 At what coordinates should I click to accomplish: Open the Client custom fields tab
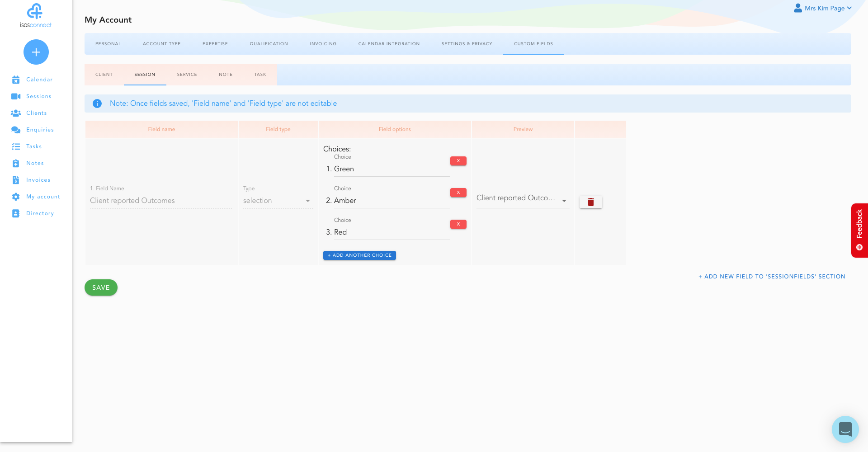pyautogui.click(x=104, y=74)
